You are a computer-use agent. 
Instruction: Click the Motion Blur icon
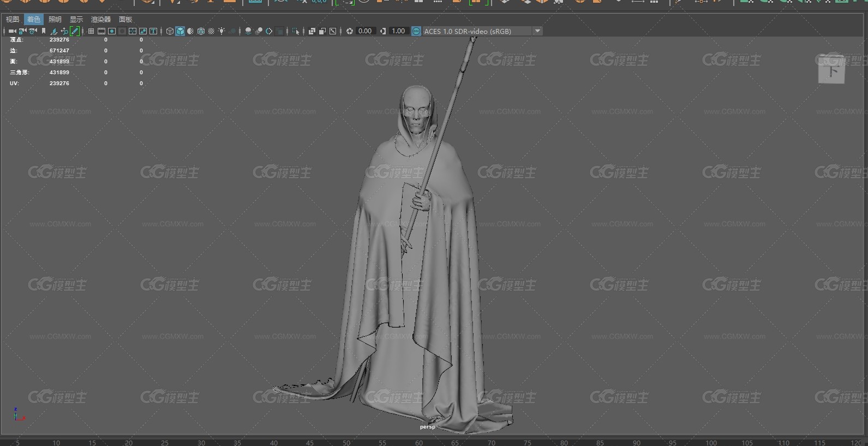click(x=259, y=31)
